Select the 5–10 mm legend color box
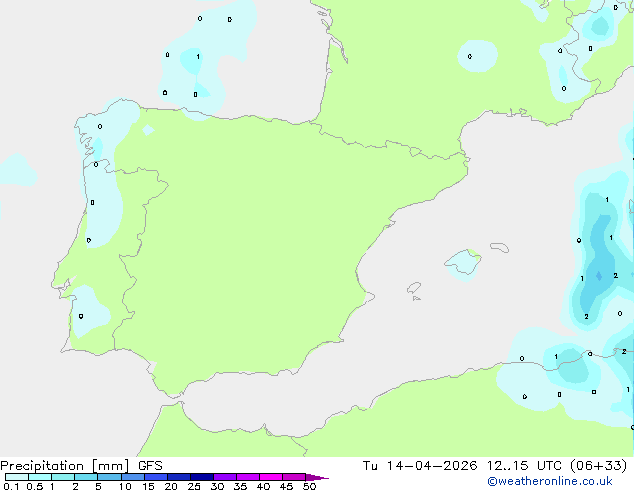This screenshot has width=634, height=490. tap(109, 477)
